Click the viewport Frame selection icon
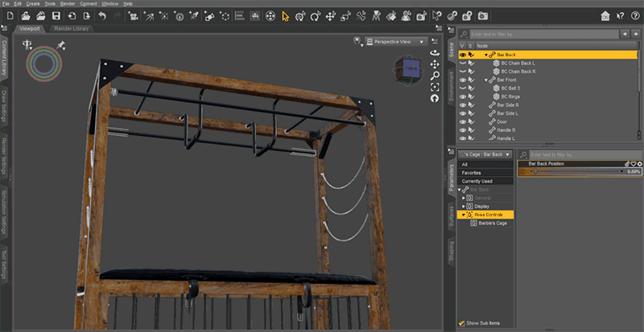The width and height of the screenshot is (644, 332). tap(435, 87)
